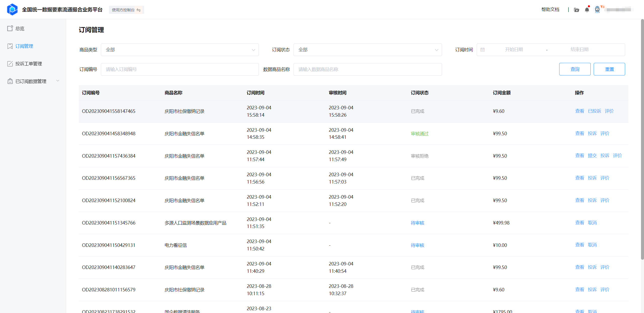This screenshot has height=313, width=644.
Task: Click the 查询 button
Action: [575, 69]
